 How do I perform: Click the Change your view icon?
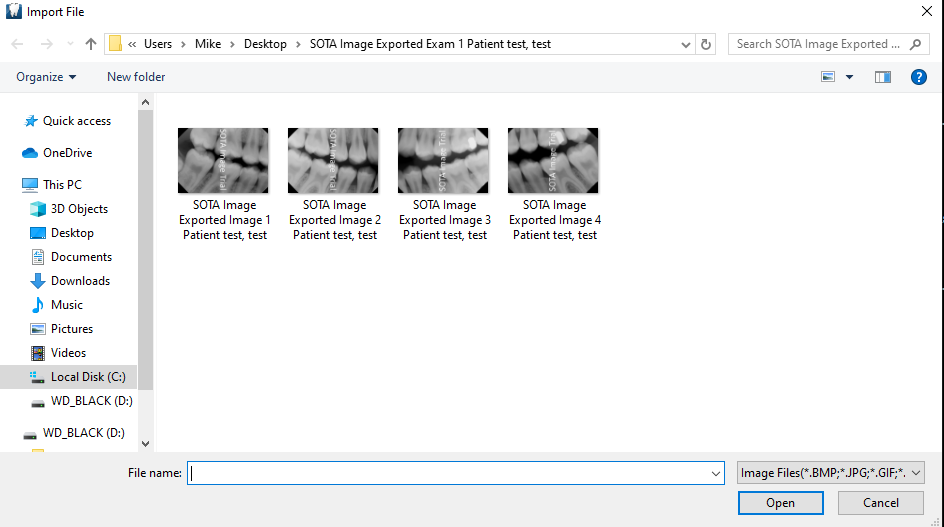tap(828, 77)
